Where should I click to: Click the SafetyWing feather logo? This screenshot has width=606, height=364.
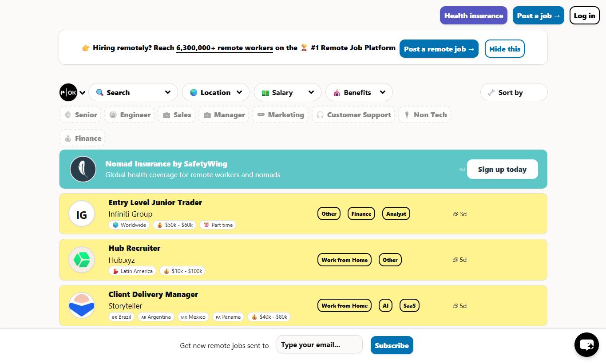pyautogui.click(x=83, y=169)
